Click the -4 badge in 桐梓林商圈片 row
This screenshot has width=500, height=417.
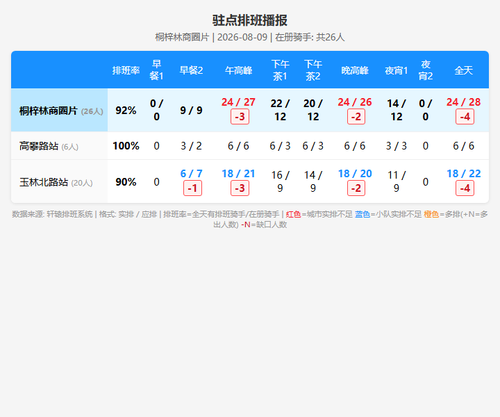(465, 117)
